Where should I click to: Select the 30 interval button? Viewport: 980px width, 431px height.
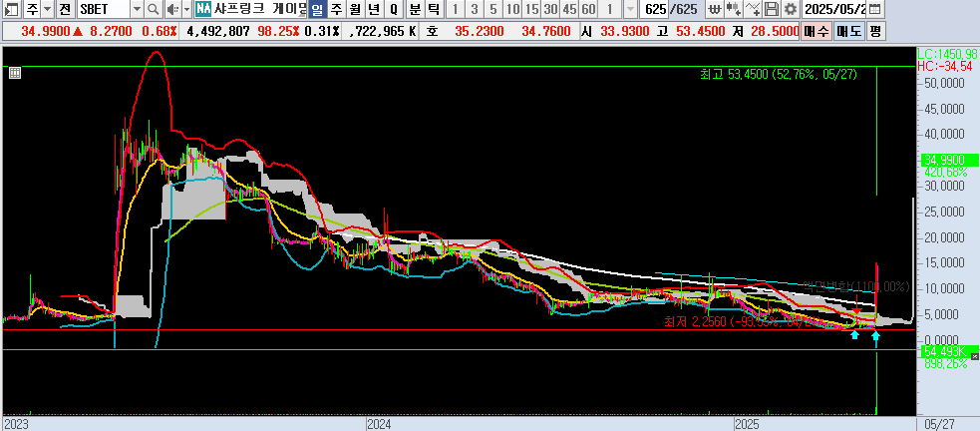point(550,9)
